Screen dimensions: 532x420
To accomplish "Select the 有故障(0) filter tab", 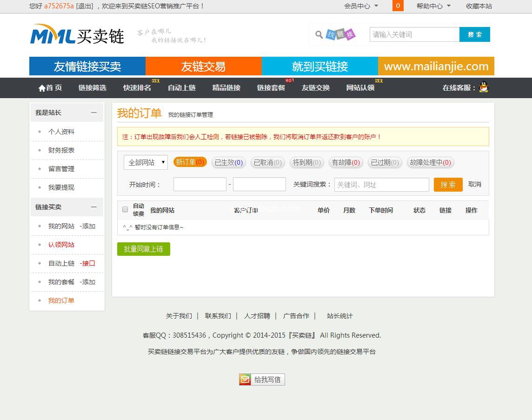I will [x=346, y=162].
